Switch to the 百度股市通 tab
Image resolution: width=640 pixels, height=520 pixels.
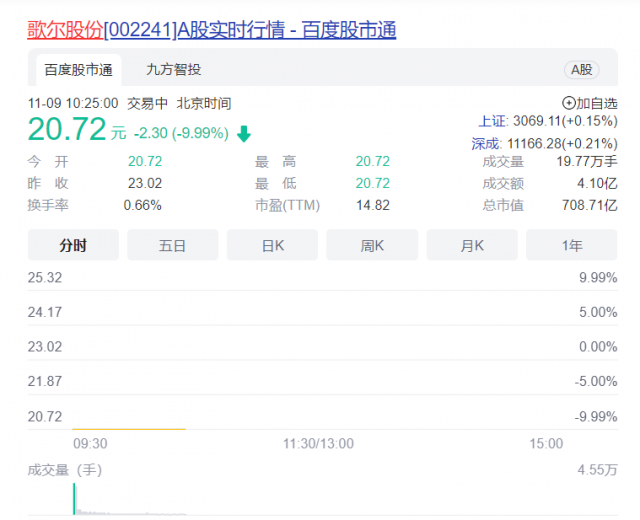point(78,70)
